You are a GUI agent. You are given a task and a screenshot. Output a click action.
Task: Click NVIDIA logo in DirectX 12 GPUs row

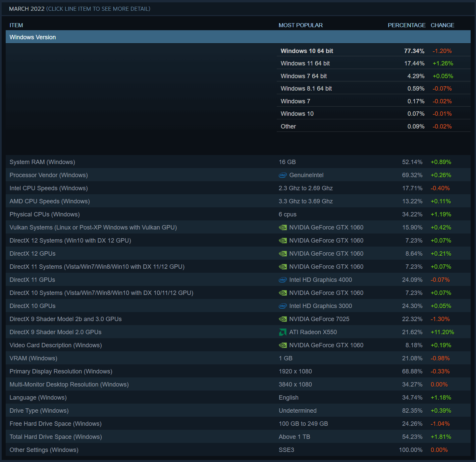point(283,254)
